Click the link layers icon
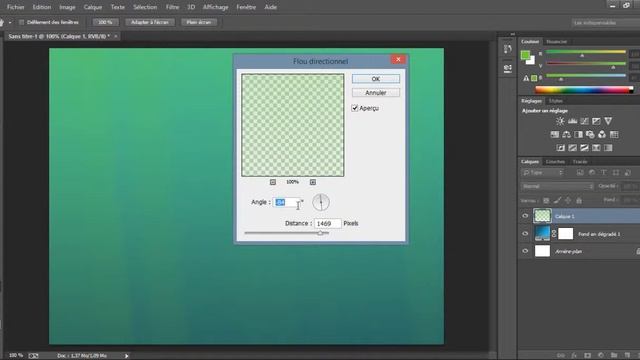The height and width of the screenshot is (360, 640). [561, 356]
